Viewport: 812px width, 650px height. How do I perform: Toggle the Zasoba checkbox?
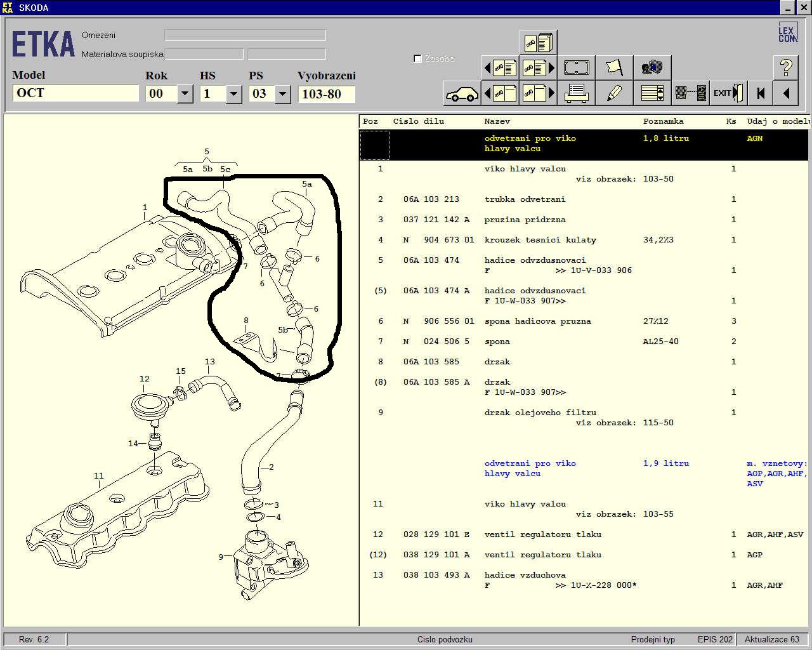[x=417, y=58]
